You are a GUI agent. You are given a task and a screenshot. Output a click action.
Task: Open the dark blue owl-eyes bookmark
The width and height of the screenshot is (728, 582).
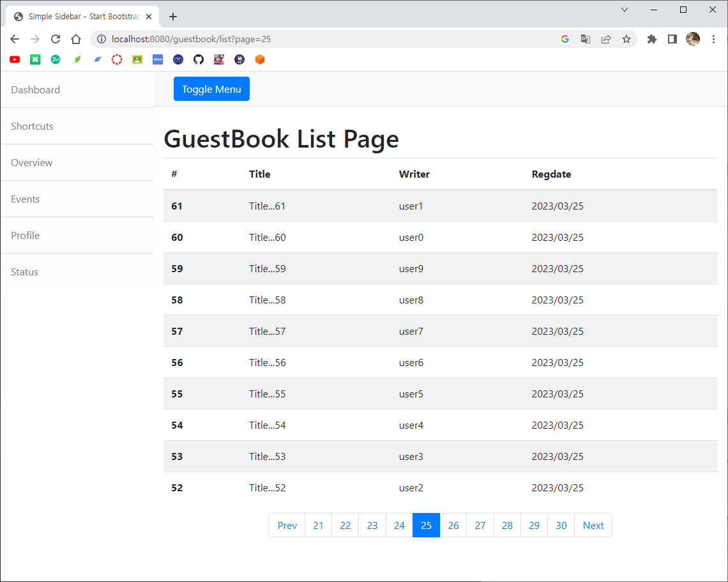tap(178, 59)
